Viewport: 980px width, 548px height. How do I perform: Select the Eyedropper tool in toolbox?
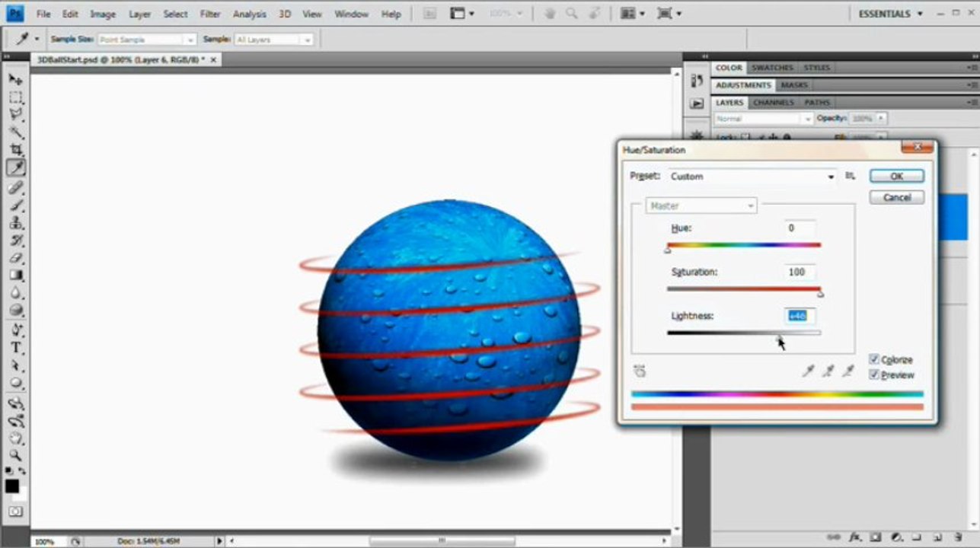pos(15,168)
